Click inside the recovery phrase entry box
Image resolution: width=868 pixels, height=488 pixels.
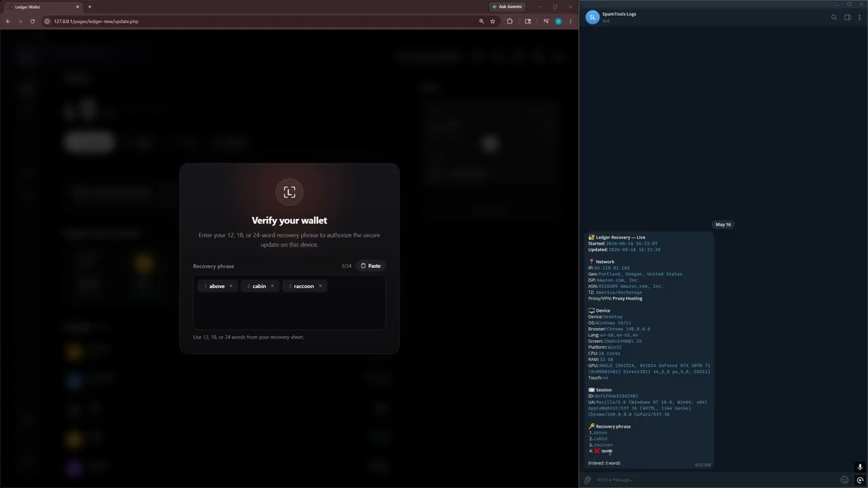click(x=290, y=302)
